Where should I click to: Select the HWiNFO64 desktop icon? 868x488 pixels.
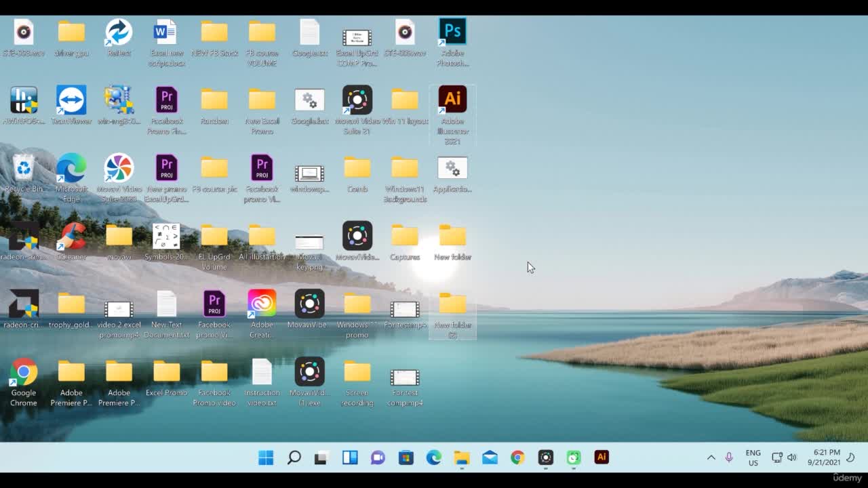24,105
